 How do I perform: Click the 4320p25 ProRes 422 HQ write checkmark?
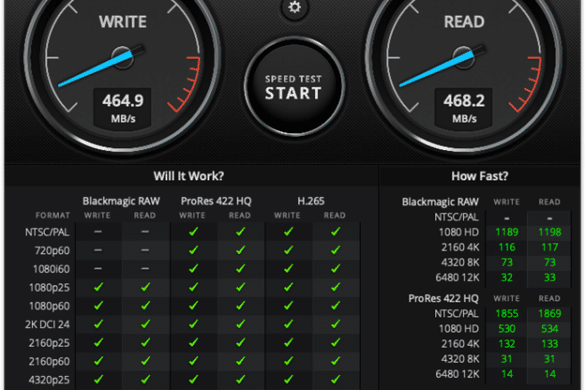pyautogui.click(x=193, y=380)
